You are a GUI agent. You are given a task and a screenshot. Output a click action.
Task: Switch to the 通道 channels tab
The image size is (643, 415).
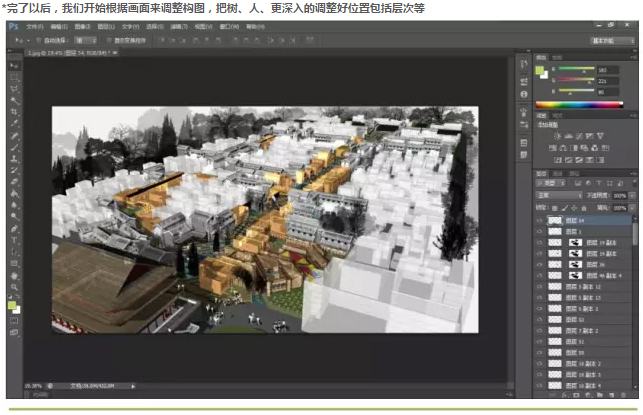[x=557, y=173]
